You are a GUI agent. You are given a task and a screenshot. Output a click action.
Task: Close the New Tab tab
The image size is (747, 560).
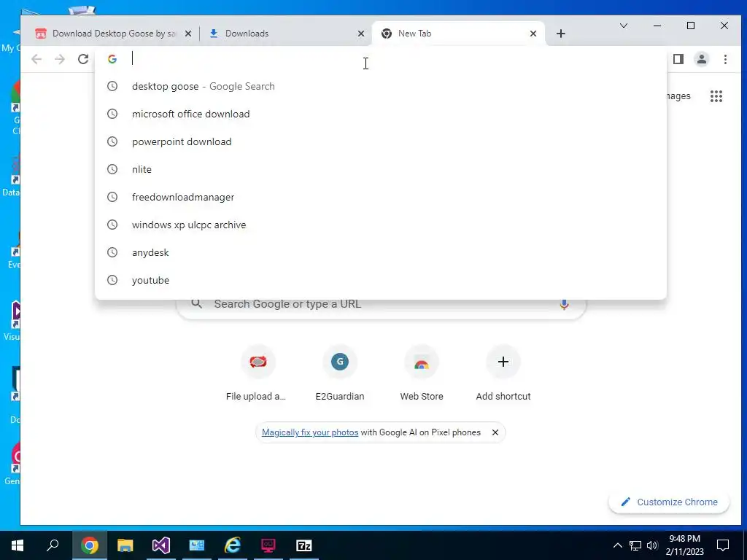point(533,34)
